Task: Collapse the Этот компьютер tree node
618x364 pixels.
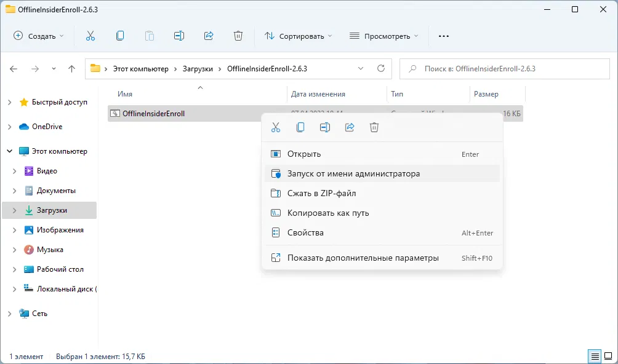Action: tap(9, 151)
